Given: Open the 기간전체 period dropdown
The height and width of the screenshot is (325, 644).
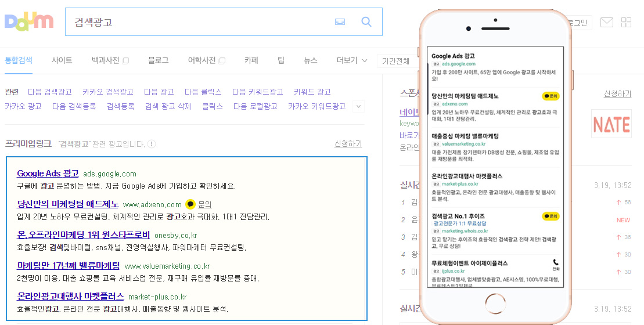Looking at the screenshot, I should point(397,61).
